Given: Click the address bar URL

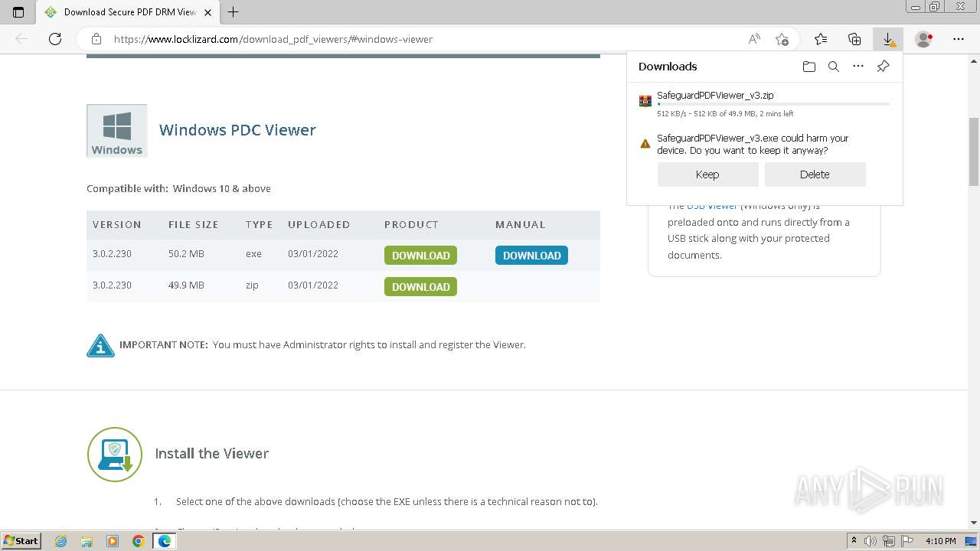Looking at the screenshot, I should pos(273,39).
